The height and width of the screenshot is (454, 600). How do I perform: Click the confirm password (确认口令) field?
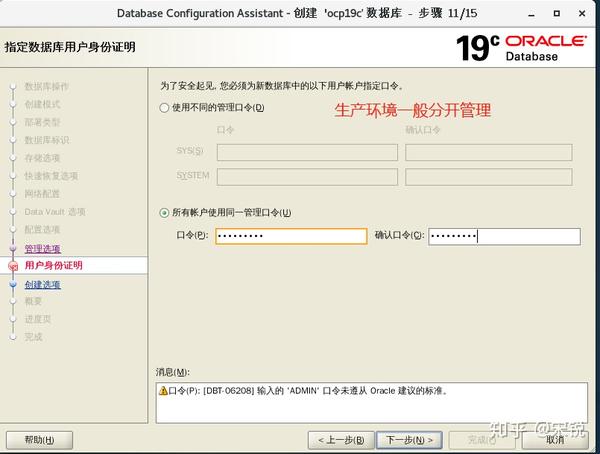(504, 236)
